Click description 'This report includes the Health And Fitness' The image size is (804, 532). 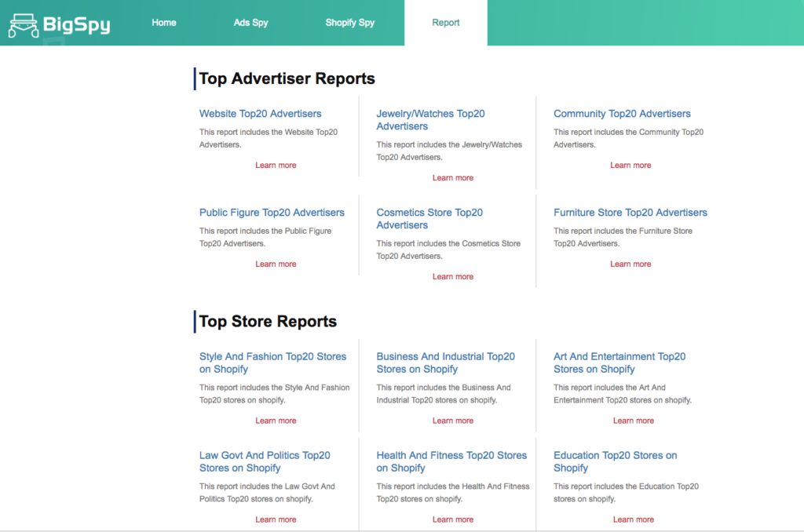[453, 493]
